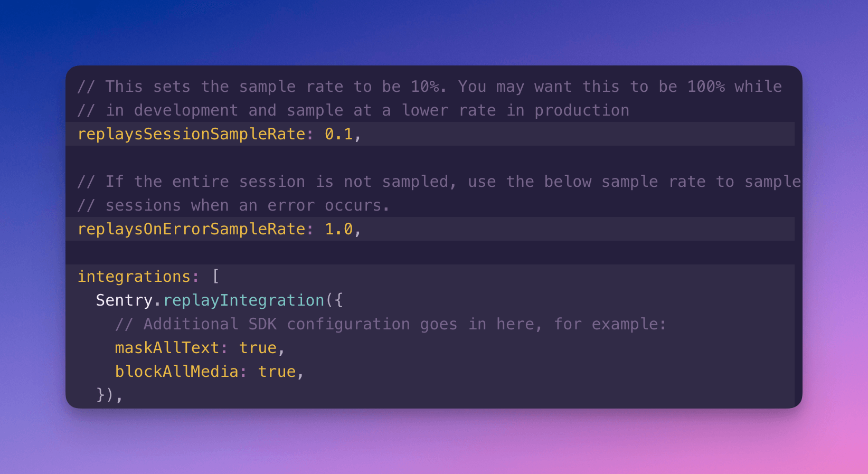
Task: Click the blockAllMedia option name
Action: pyautogui.click(x=176, y=372)
